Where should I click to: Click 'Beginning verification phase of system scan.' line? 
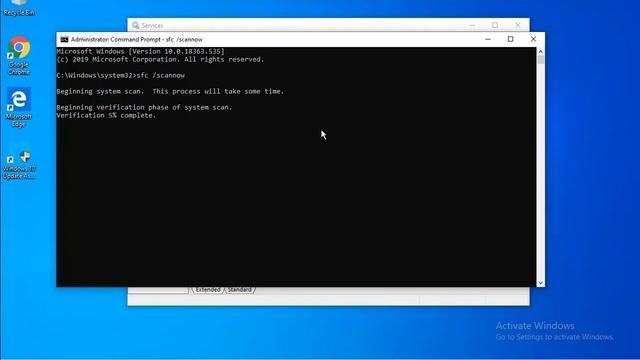coord(144,107)
